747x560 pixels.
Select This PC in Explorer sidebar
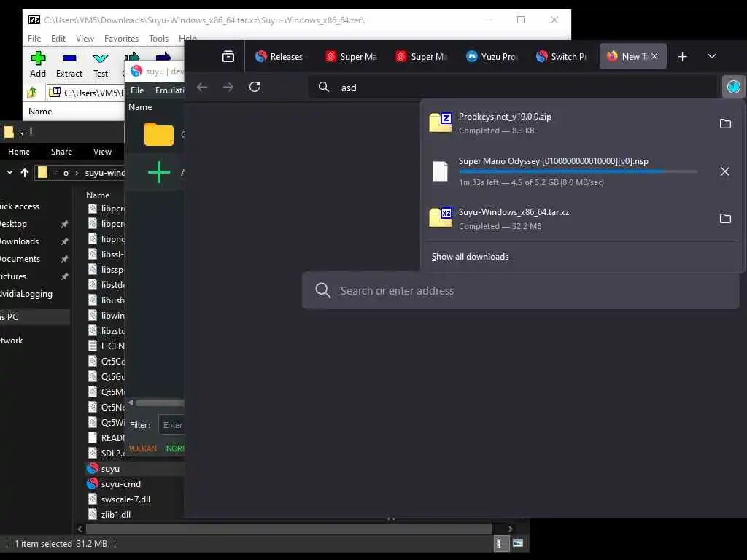coord(35,316)
